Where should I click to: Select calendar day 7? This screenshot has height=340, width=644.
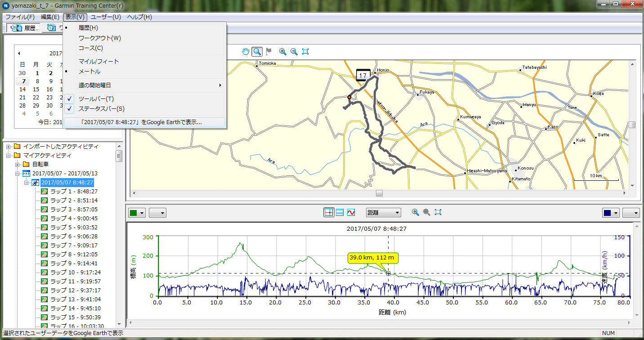[22, 81]
